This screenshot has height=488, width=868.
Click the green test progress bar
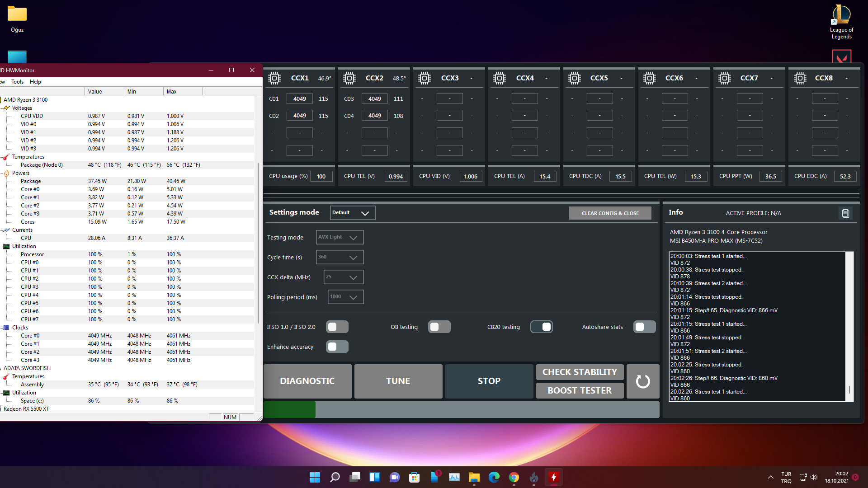point(289,410)
